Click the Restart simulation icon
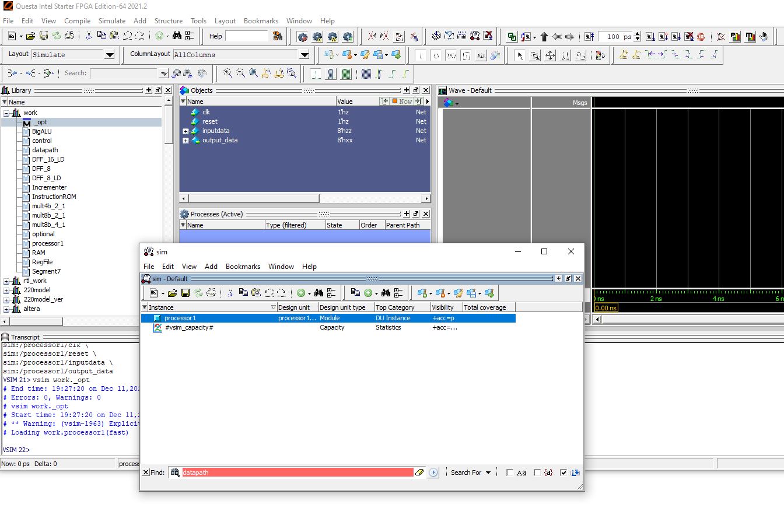Screen dimensions: 784x532 [589, 36]
